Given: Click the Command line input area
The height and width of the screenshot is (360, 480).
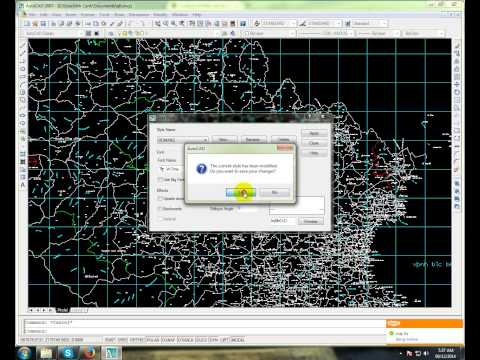Looking at the screenshot, I should [204, 331].
